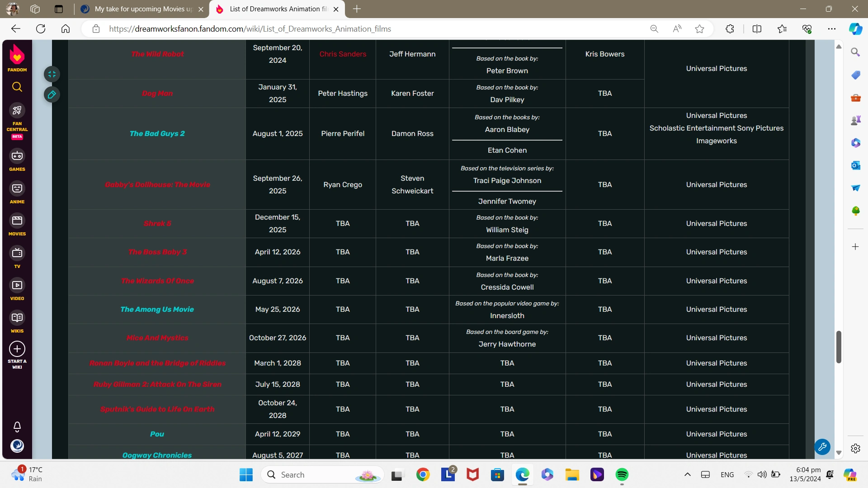Screen dimensions: 868x488
Task: Toggle split screen in browser toolbar
Action: (757, 29)
